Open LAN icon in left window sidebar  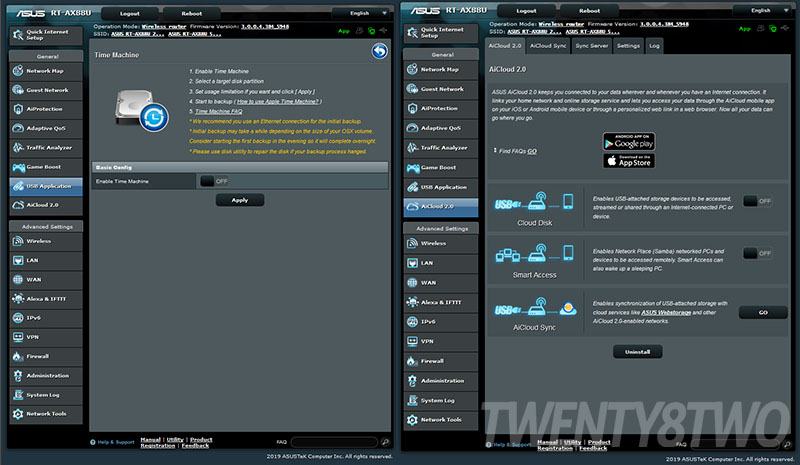click(18, 260)
